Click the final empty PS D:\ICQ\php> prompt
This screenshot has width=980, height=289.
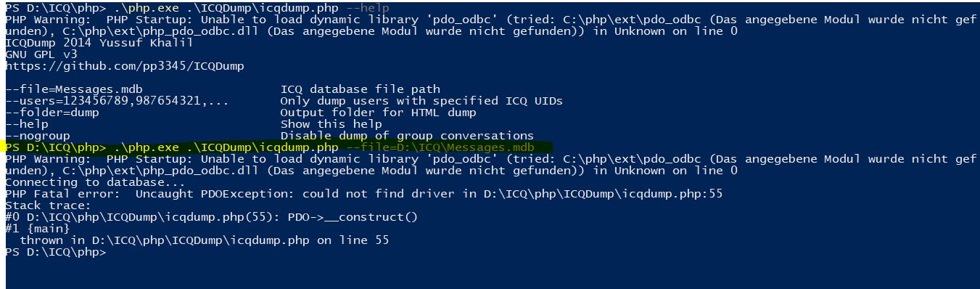click(56, 252)
